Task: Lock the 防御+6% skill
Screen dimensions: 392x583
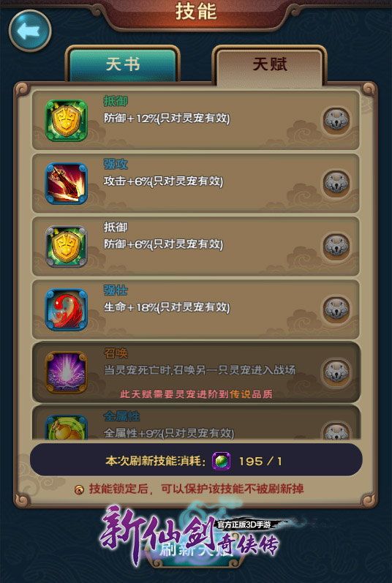Action: pyautogui.click(x=336, y=246)
